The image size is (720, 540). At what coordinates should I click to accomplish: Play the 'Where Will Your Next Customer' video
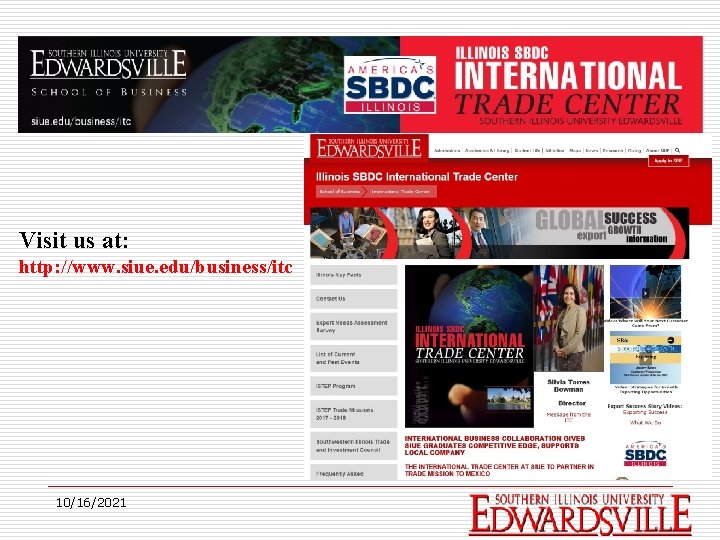click(x=645, y=292)
